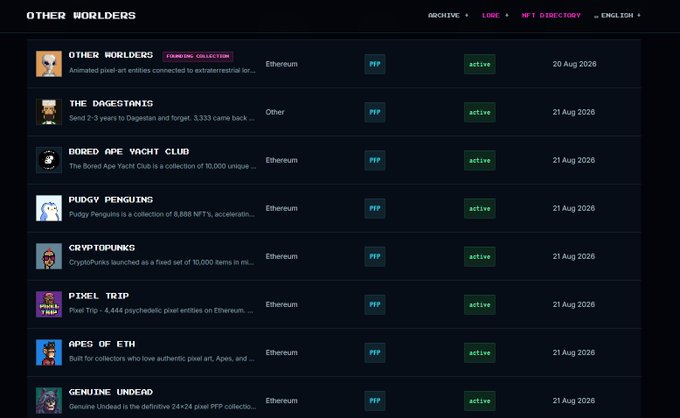
Task: Click active status in Genuine Undead row
Action: (480, 401)
